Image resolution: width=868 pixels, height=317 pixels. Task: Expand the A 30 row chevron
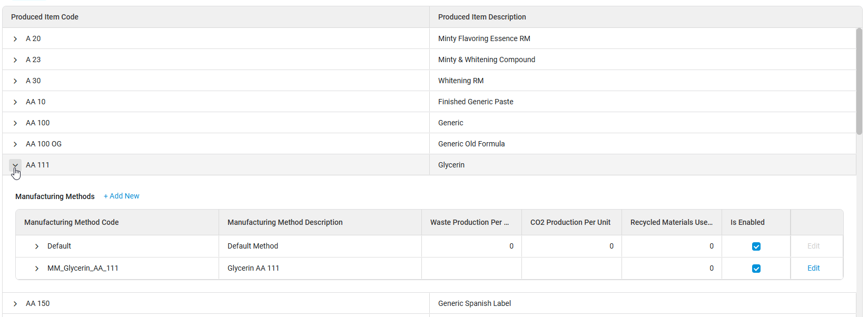click(x=15, y=81)
